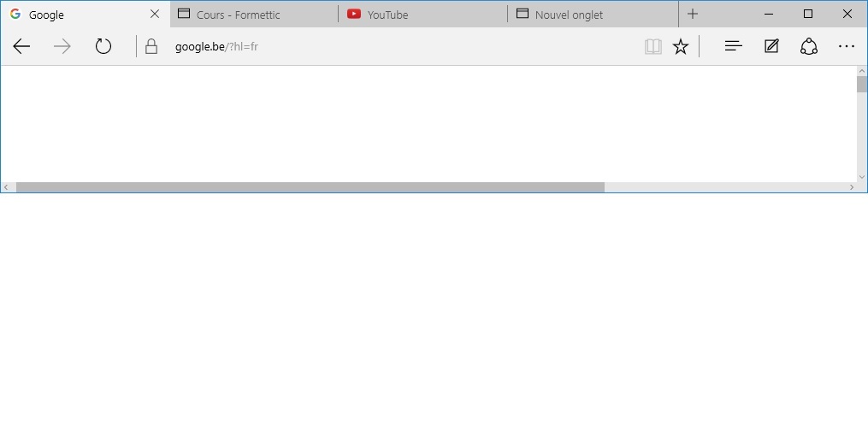Open the Hub three-lines icon
The image size is (868, 443).
(734, 46)
